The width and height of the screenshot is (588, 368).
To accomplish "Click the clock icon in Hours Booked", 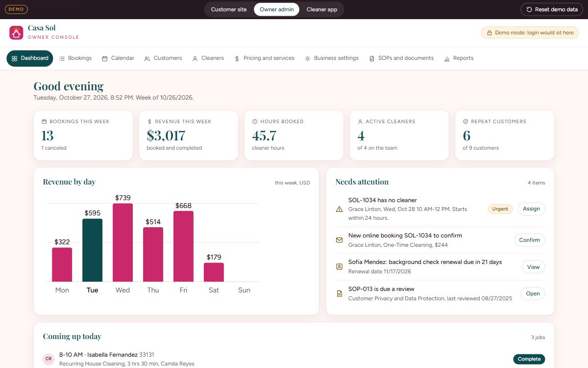I will tap(255, 121).
